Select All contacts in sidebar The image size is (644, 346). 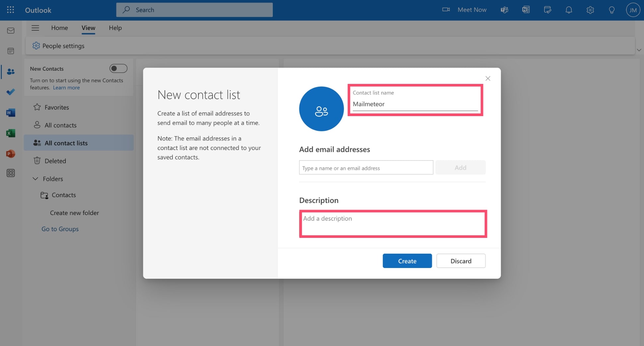pos(79,125)
